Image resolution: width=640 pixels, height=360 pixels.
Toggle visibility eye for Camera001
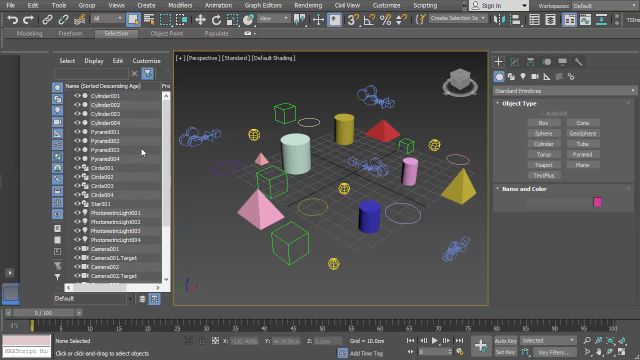point(77,249)
